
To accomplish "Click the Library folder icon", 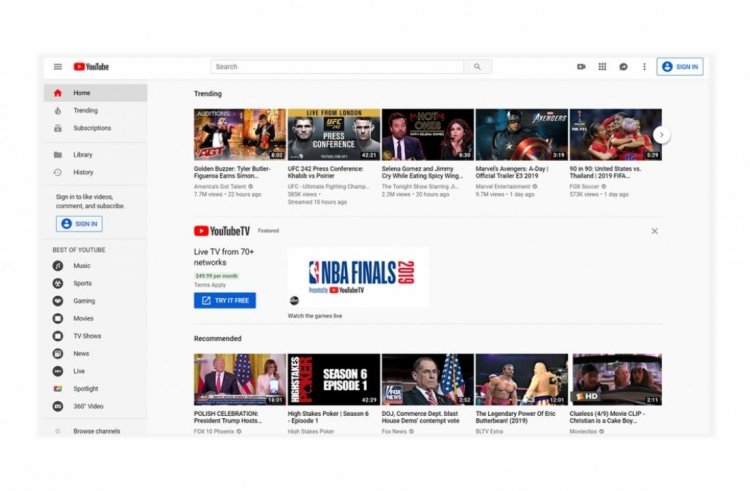I will (58, 155).
